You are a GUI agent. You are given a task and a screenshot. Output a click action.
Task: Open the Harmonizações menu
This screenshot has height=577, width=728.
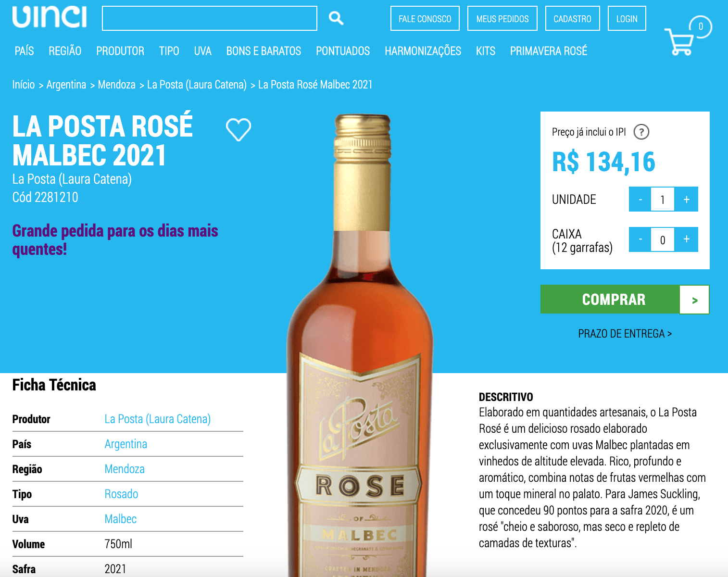coord(423,51)
